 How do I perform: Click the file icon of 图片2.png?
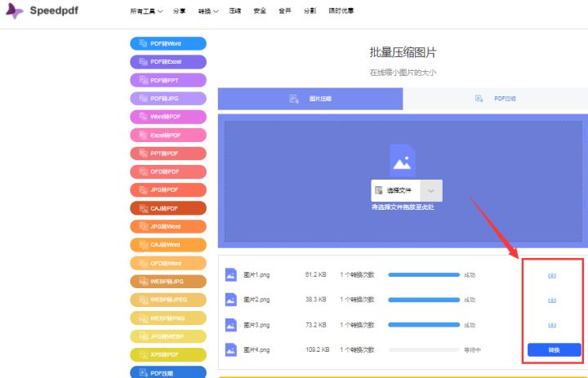click(x=230, y=300)
